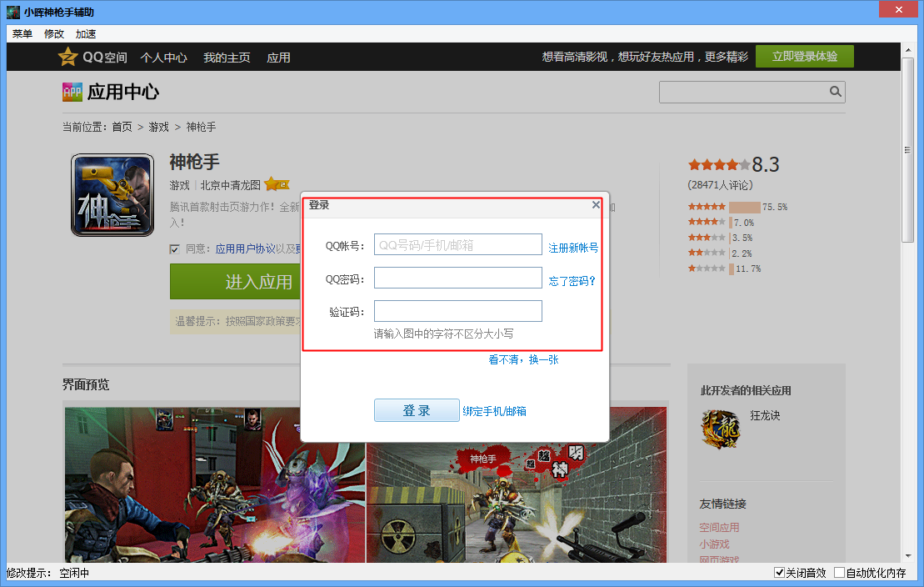The width and height of the screenshot is (924, 587).
Task: Toggle the 同意 user agreement checkbox
Action: [174, 249]
